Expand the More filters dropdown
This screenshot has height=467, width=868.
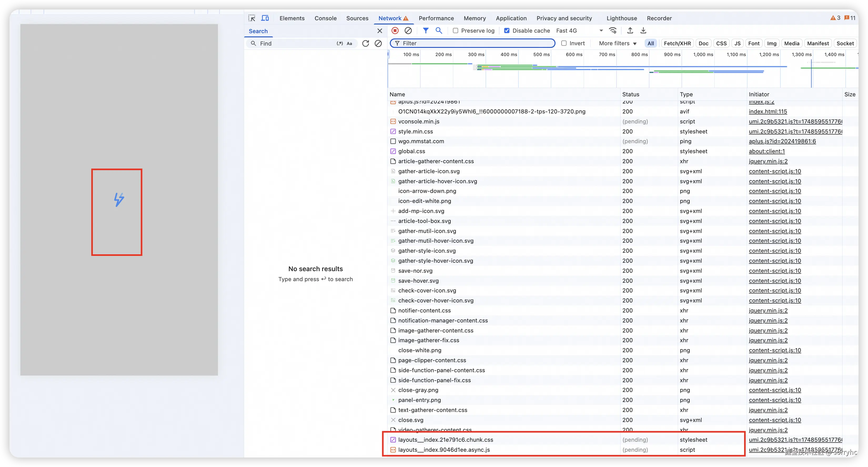pyautogui.click(x=617, y=43)
